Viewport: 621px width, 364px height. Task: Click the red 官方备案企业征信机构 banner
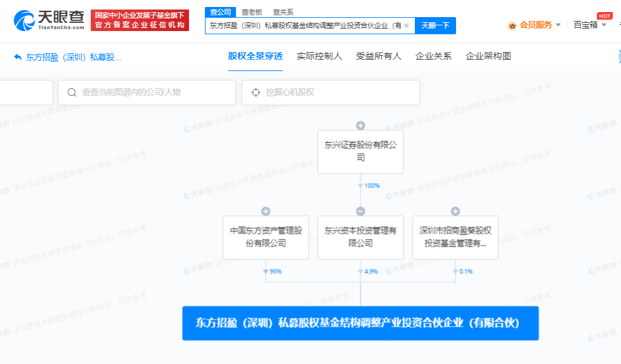[140, 20]
